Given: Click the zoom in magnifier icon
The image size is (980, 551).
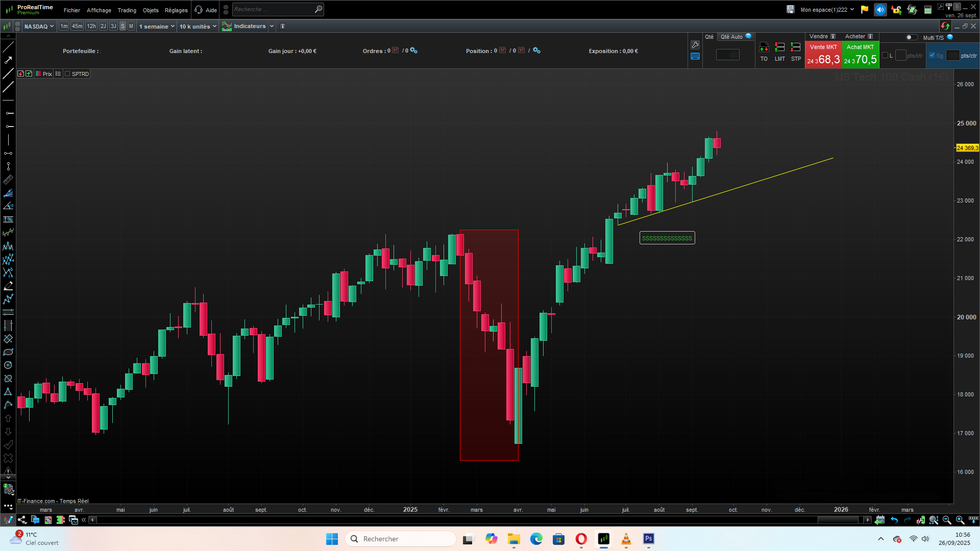Looking at the screenshot, I should [960, 520].
